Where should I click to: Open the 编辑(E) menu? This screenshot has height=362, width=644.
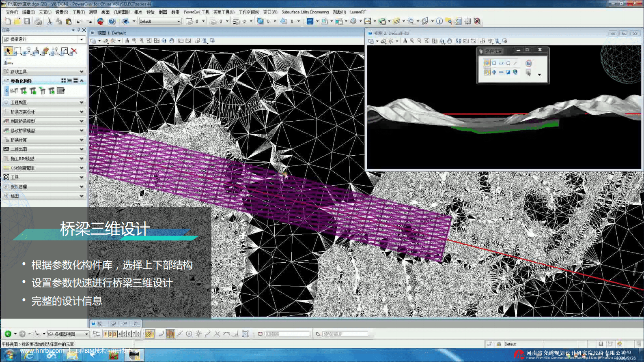tap(28, 12)
